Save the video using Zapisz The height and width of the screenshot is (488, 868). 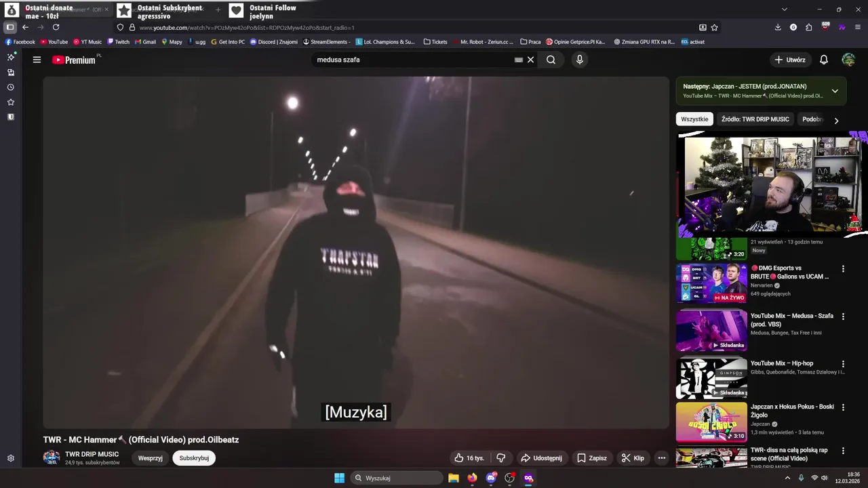point(592,458)
